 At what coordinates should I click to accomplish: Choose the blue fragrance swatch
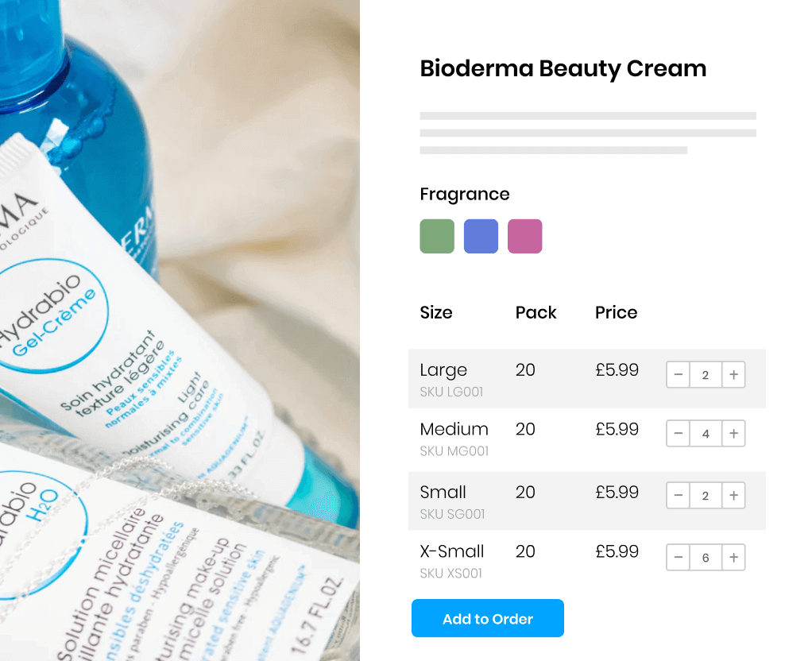[x=481, y=236]
